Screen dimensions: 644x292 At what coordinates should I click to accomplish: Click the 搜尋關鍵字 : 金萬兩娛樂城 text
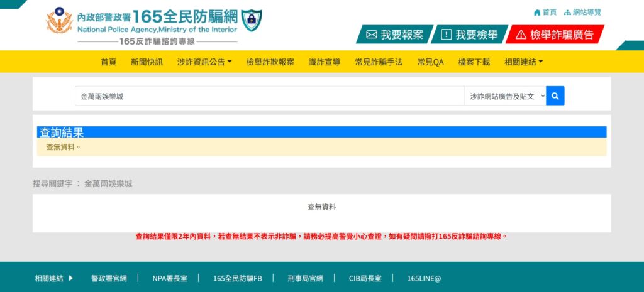(x=82, y=184)
